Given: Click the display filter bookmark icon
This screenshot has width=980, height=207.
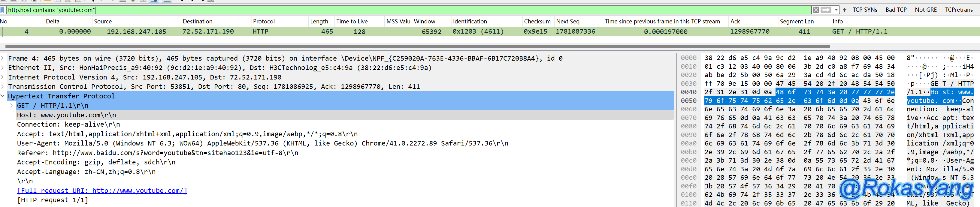Looking at the screenshot, I should [x=3, y=10].
